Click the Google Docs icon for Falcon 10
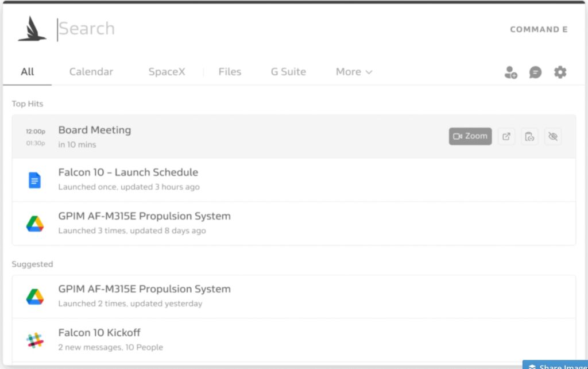 pyautogui.click(x=34, y=180)
